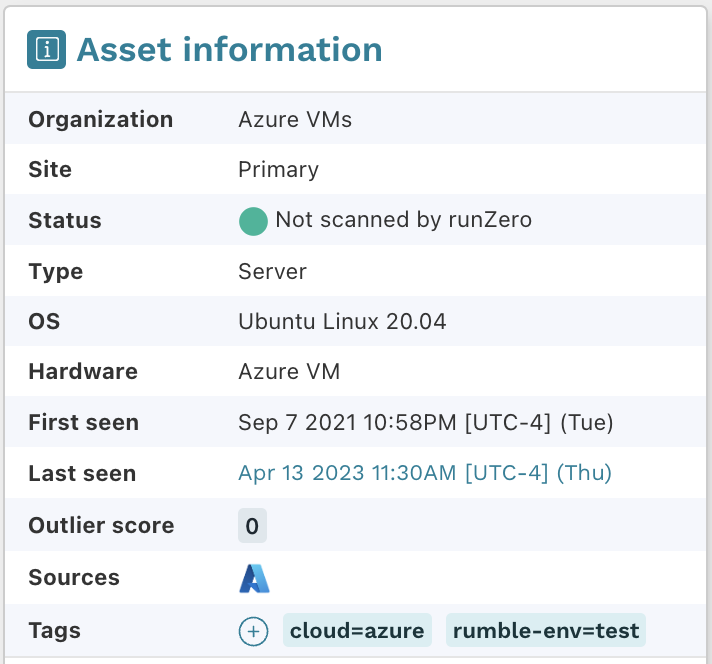Image resolution: width=712 pixels, height=664 pixels.
Task: Click the Outlier score label
Action: pos(101,525)
